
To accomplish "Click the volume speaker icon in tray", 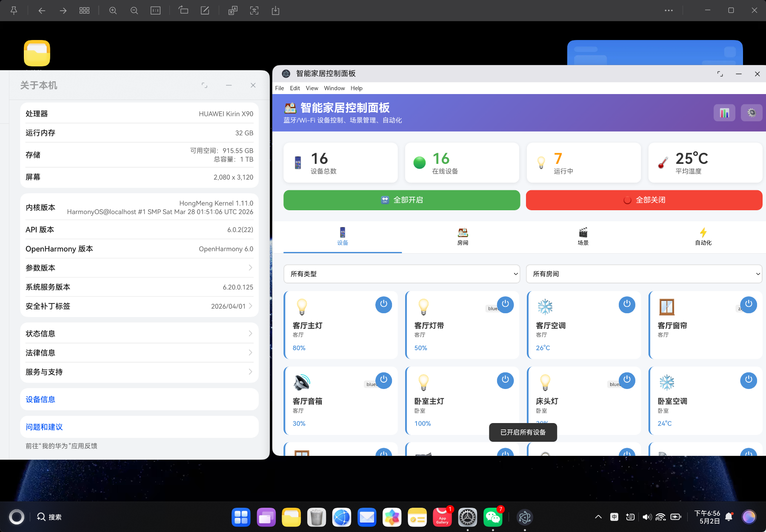I will coord(647,517).
